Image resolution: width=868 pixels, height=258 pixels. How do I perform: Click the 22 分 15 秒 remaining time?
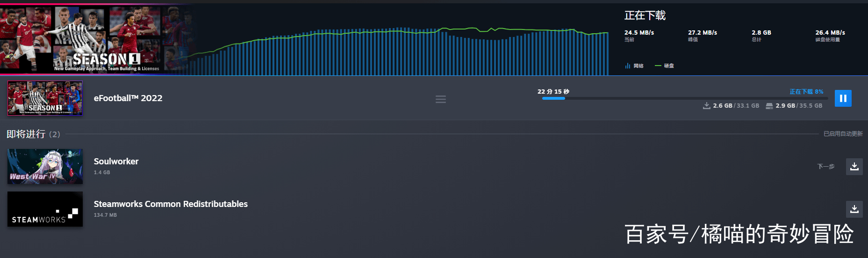tap(553, 92)
